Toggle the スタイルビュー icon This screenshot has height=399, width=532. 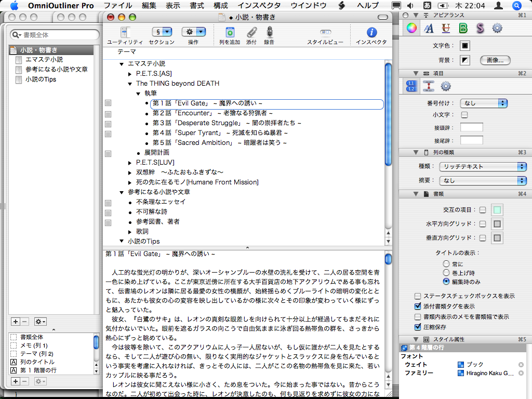click(325, 32)
